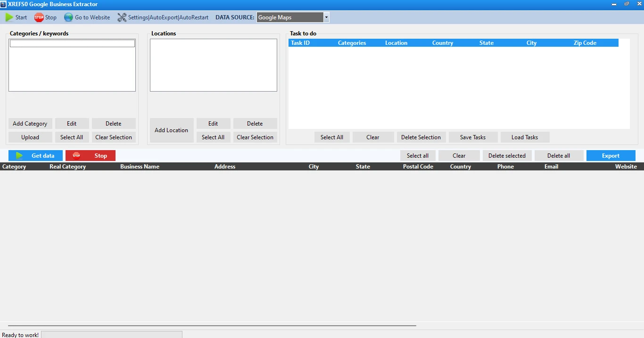This screenshot has width=644, height=338.
Task: Click Delete Selection in Task to do
Action: coord(421,137)
